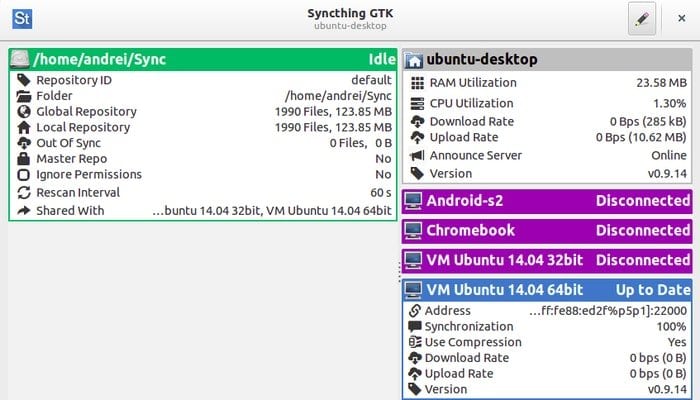This screenshot has height=400, width=700.
Task: Select the '1.30%' CPU value
Action: (x=670, y=103)
